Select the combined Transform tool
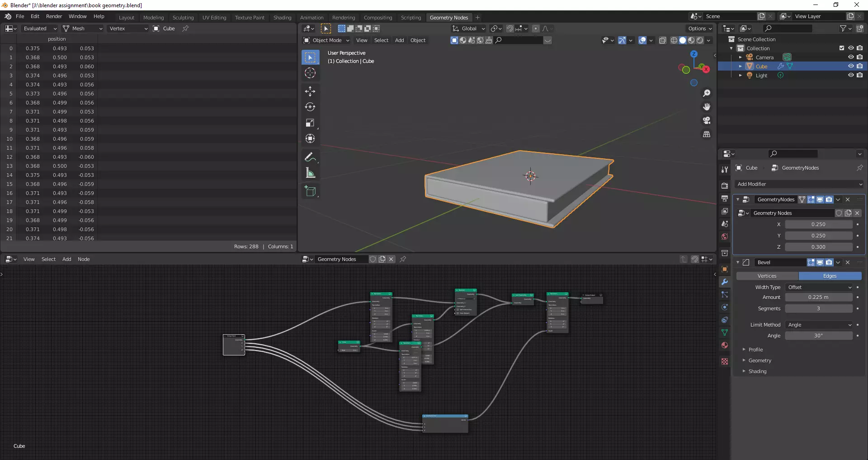The image size is (868, 460). tap(310, 138)
